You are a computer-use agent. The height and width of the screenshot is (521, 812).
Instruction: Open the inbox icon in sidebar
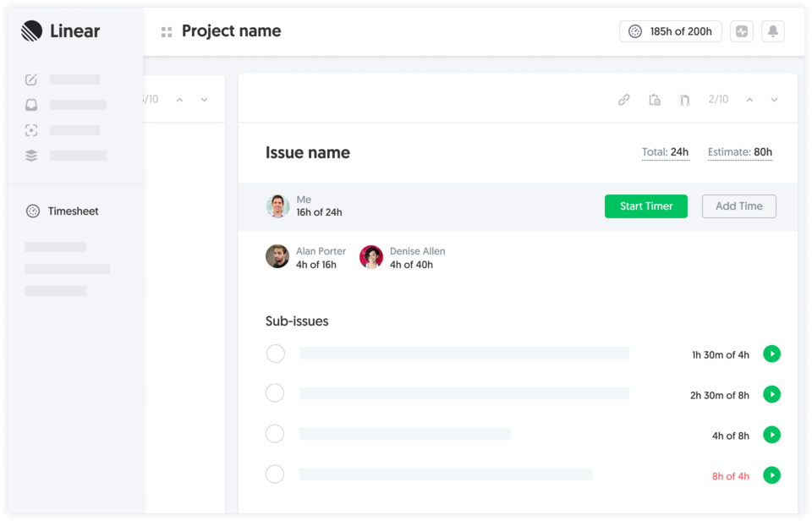[31, 105]
